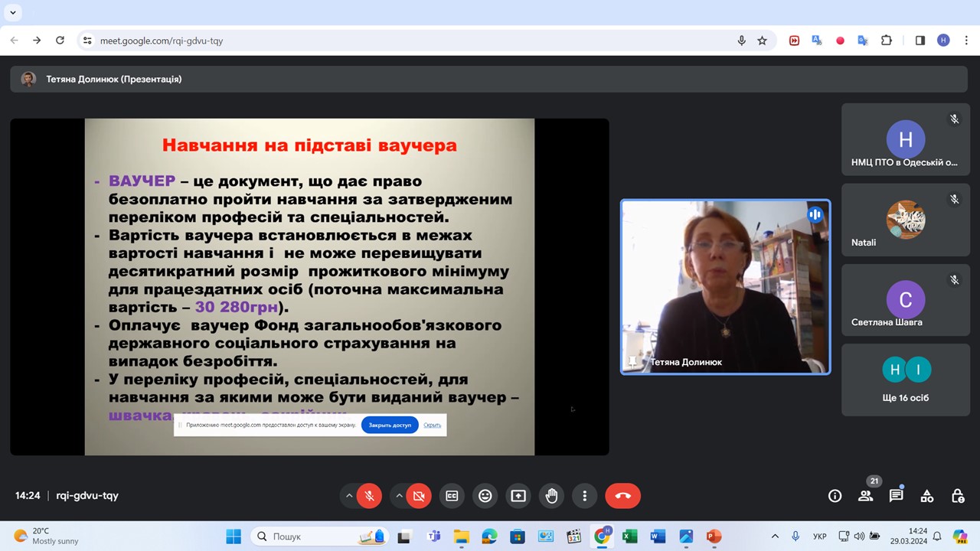Image resolution: width=980 pixels, height=551 pixels.
Task: Open PowerPoint from the Windows taskbar
Action: click(714, 536)
